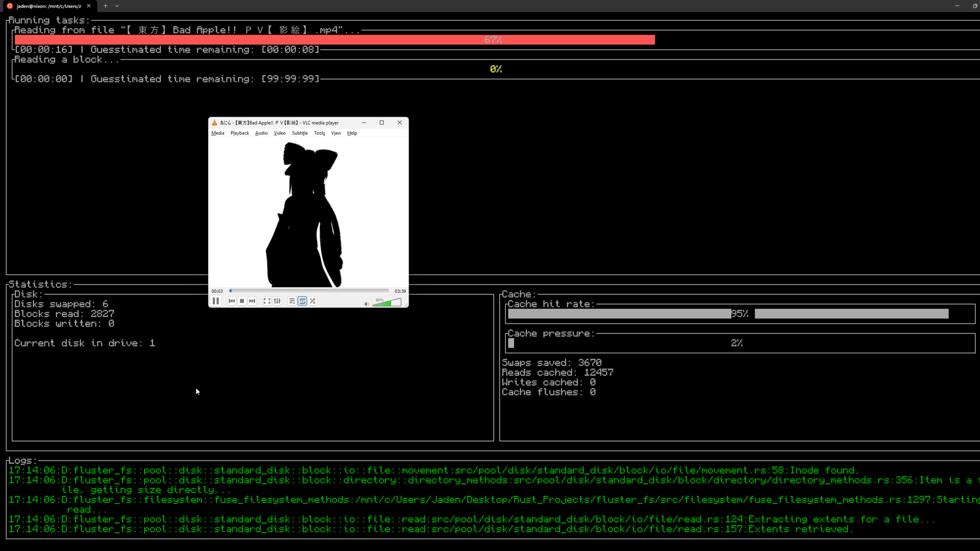This screenshot has height=551, width=980.
Task: Open a new terminal tab
Action: (x=105, y=6)
